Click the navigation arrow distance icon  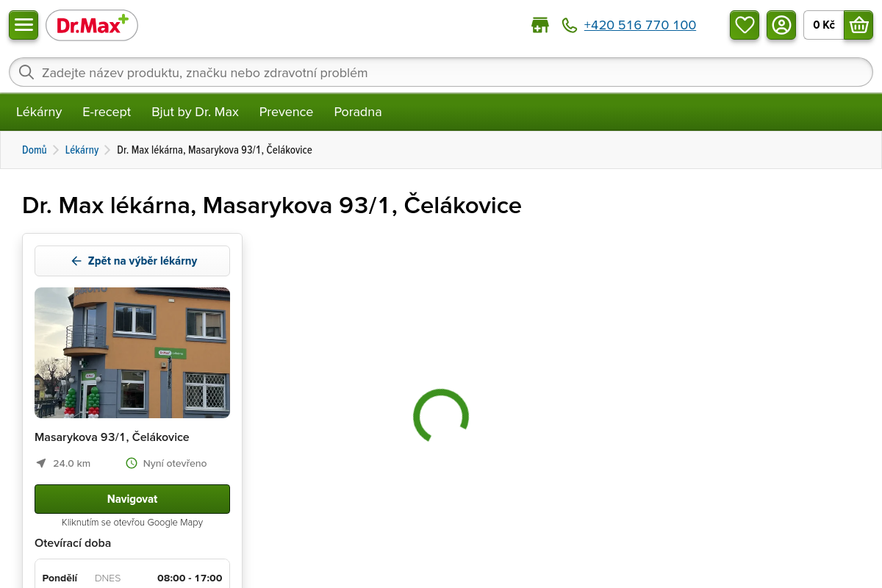pos(41,463)
